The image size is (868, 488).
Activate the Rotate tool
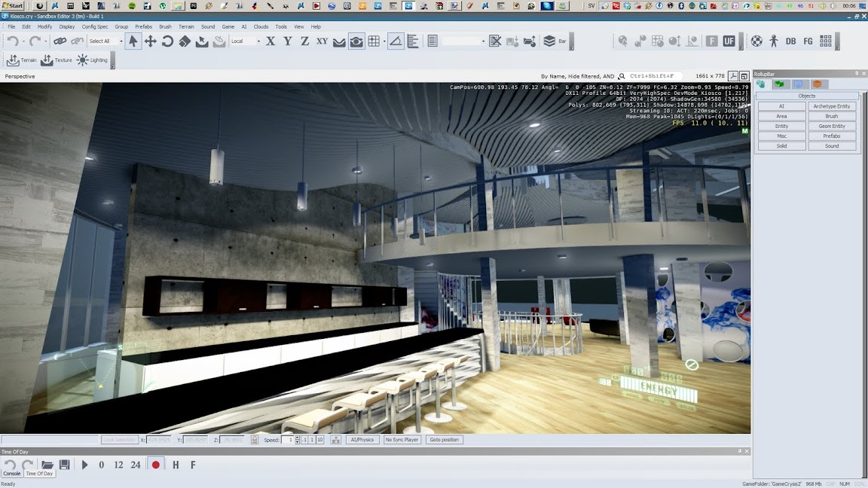click(167, 41)
